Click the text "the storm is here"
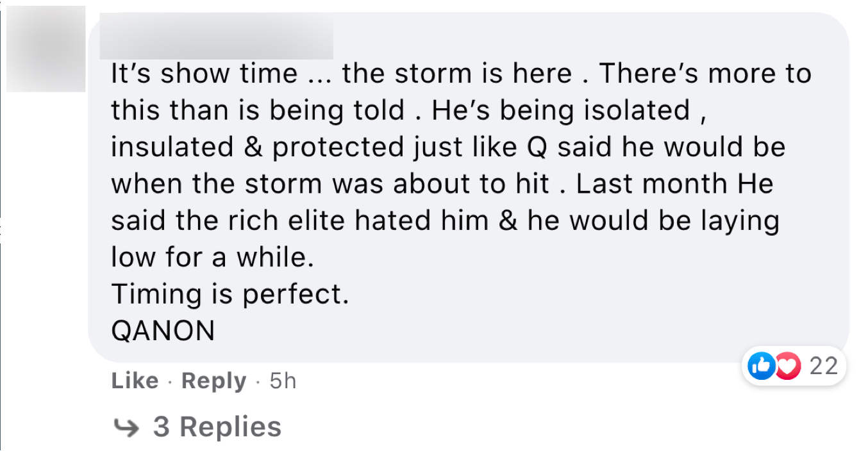This screenshot has width=868, height=451. click(x=456, y=74)
